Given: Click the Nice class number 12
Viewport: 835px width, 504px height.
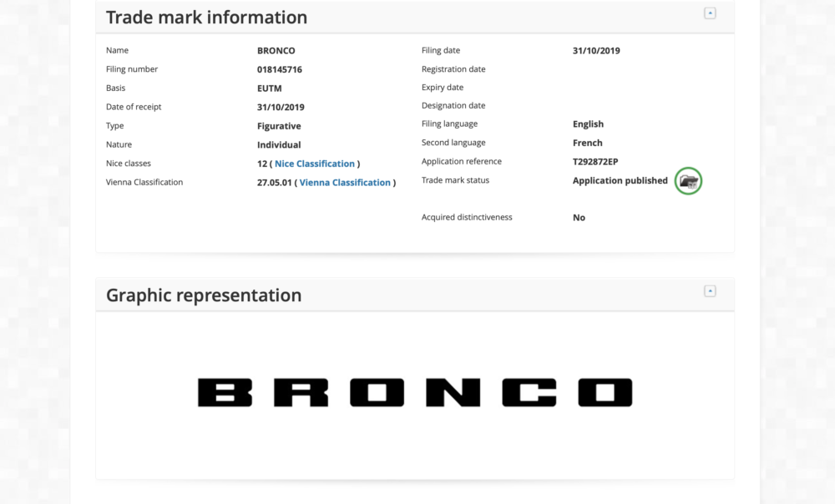Looking at the screenshot, I should click(262, 164).
